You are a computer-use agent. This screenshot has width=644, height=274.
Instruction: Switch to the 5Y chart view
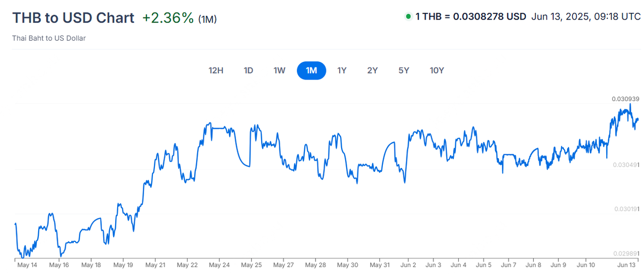pyautogui.click(x=404, y=70)
